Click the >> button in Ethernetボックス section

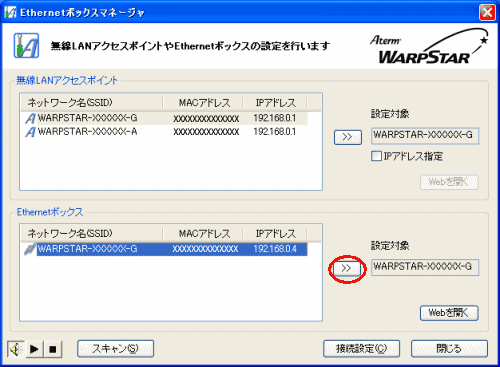coord(347,269)
